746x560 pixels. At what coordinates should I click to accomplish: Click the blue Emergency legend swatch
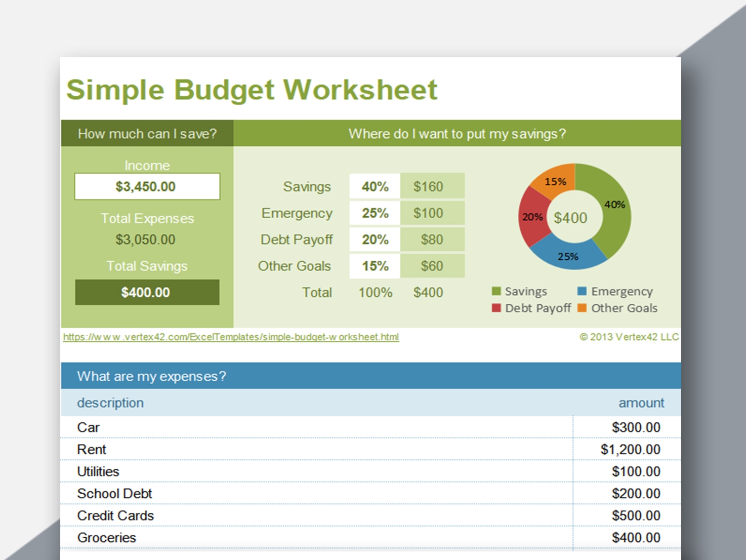[x=582, y=291]
